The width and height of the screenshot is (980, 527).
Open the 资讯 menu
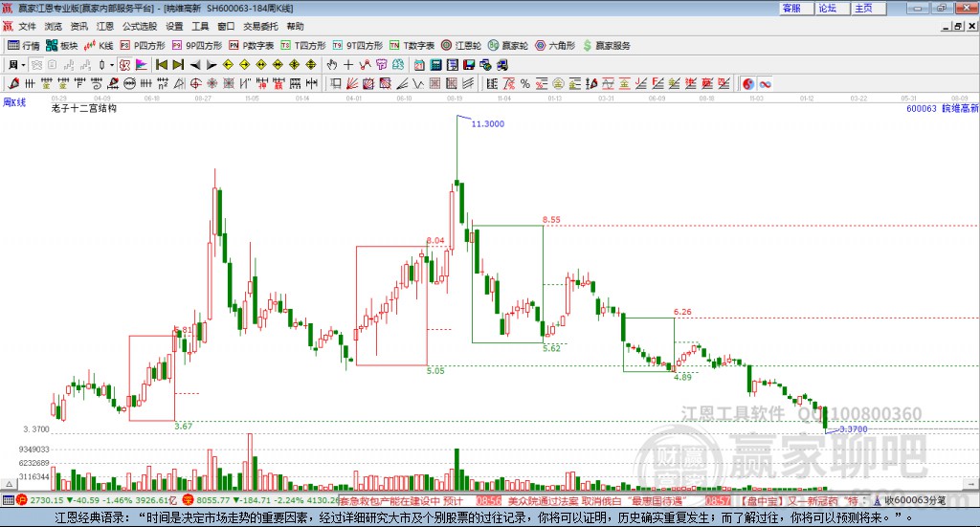tap(78, 26)
